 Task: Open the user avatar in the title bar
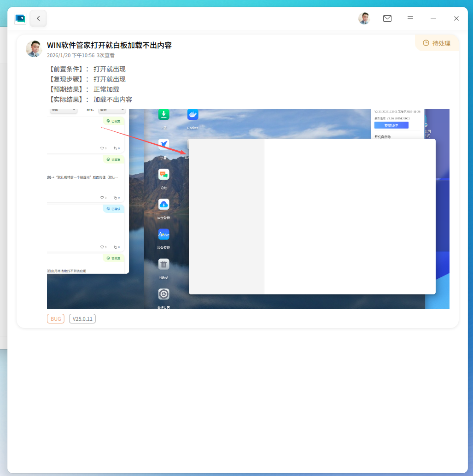[364, 18]
